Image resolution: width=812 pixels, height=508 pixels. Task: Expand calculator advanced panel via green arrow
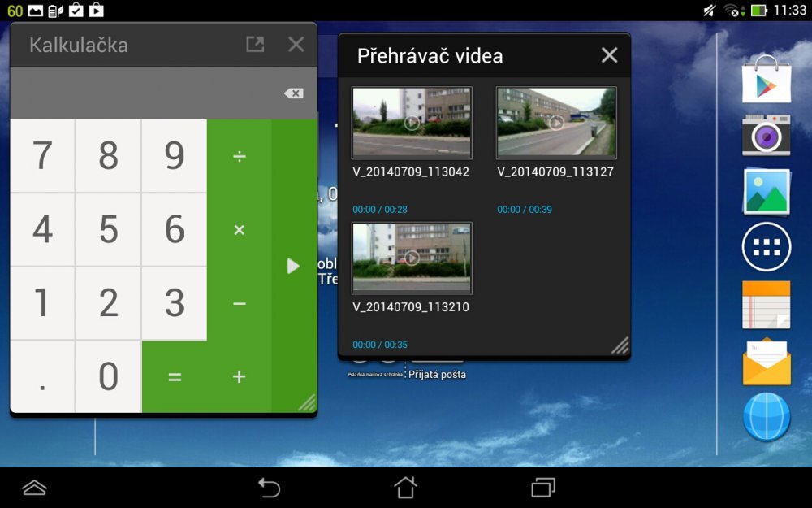point(293,266)
